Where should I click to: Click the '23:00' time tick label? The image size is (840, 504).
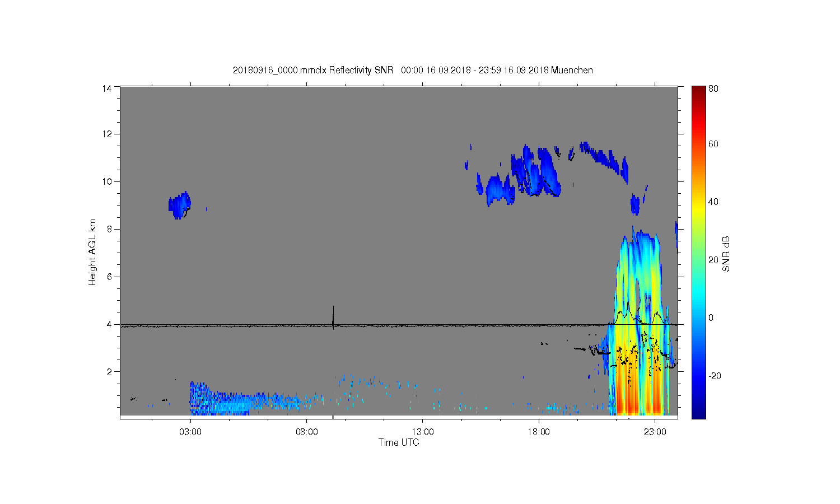click(x=655, y=432)
